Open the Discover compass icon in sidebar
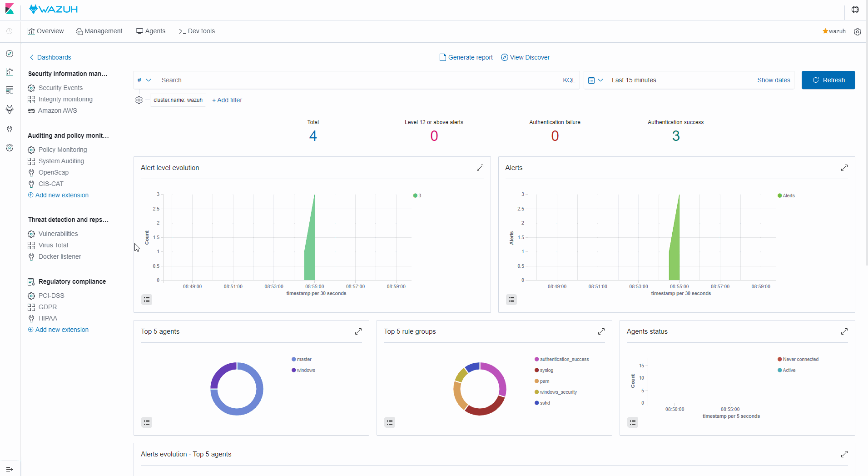The width and height of the screenshot is (868, 476). click(10, 54)
